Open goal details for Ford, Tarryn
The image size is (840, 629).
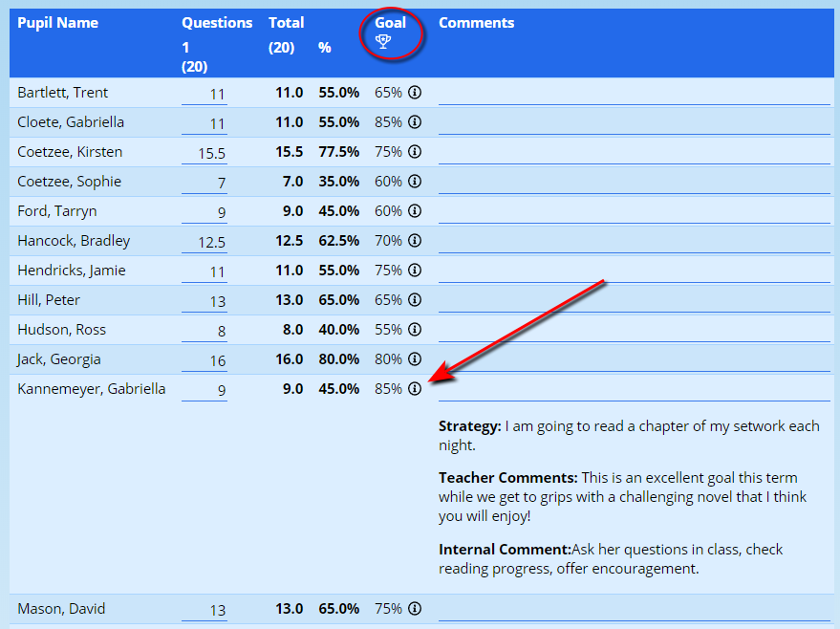(415, 211)
